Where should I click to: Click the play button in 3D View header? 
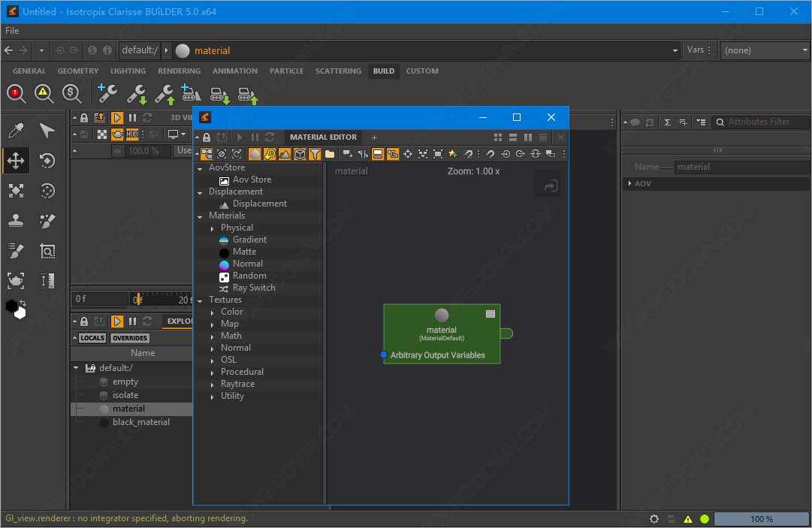(117, 117)
